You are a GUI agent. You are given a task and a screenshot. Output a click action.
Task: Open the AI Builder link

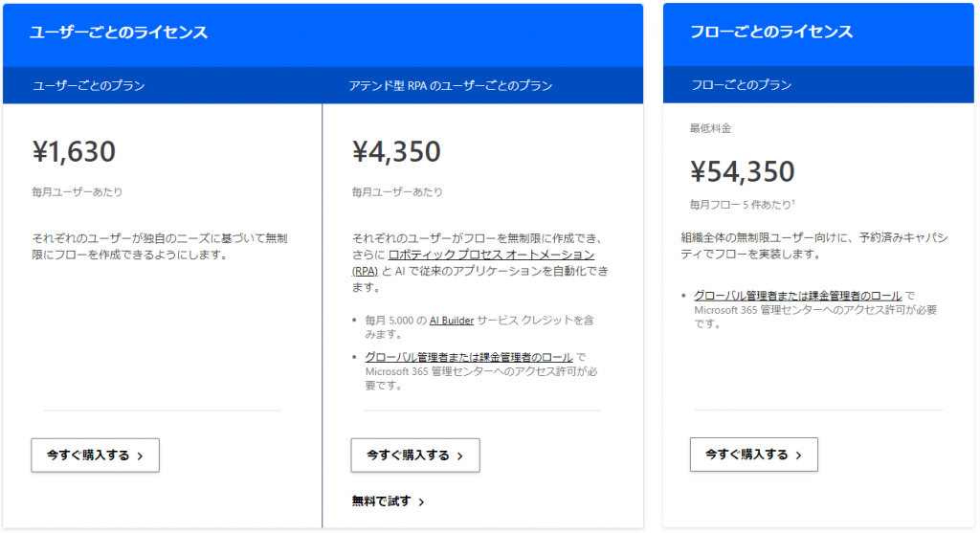pos(452,320)
